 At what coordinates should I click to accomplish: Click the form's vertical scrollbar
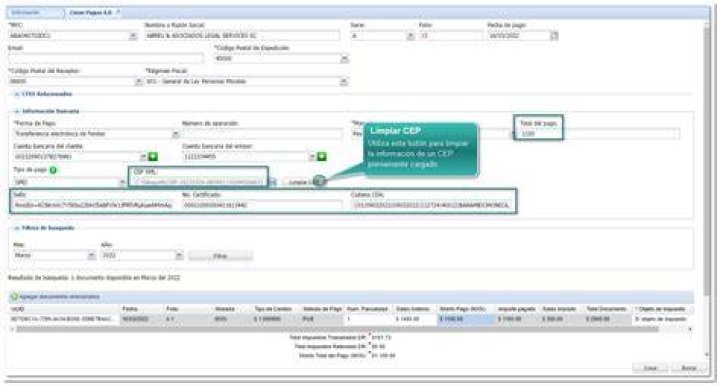708,161
